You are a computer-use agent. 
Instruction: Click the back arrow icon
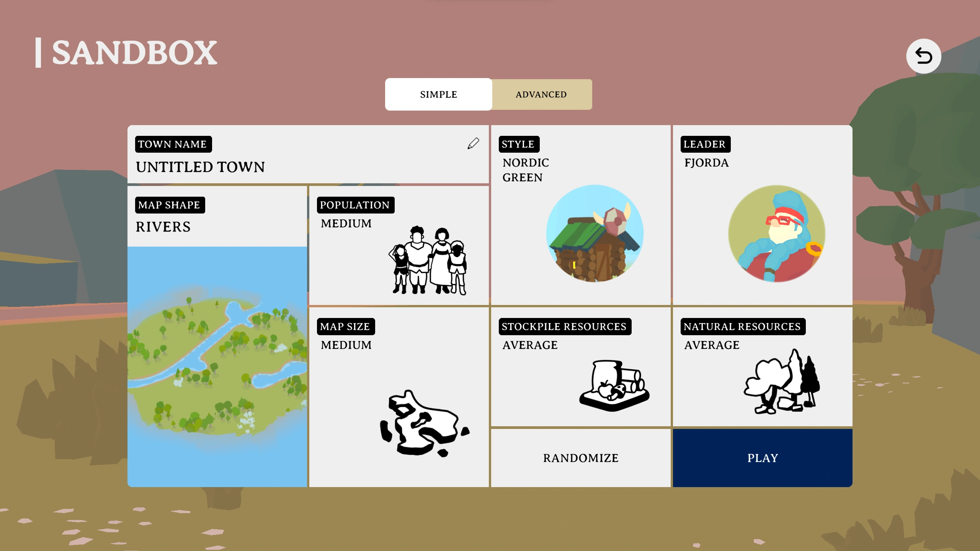pyautogui.click(x=923, y=56)
